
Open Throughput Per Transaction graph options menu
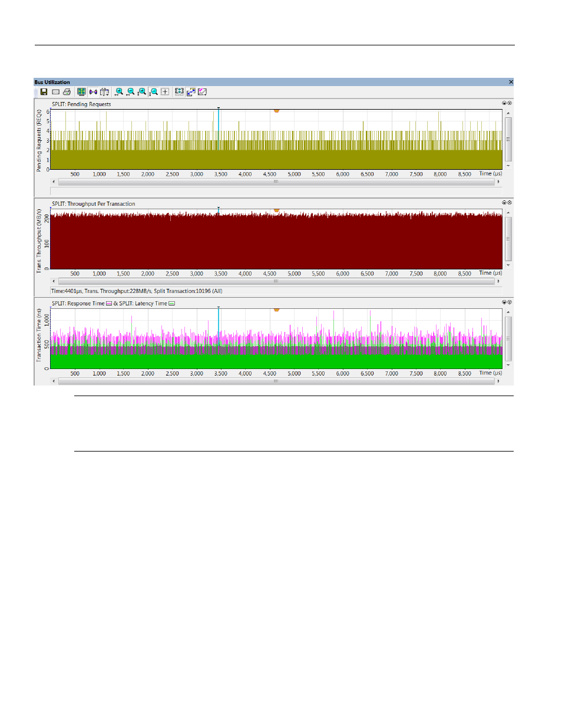504,203
